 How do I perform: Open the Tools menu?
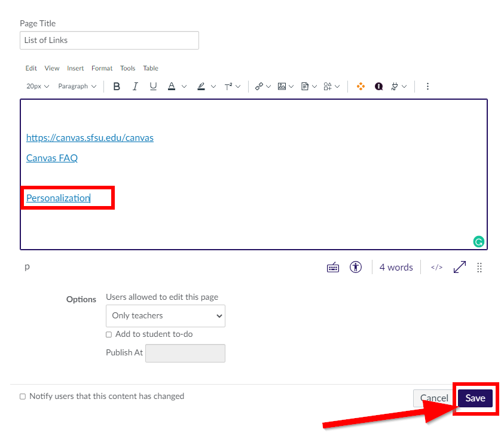(x=127, y=68)
